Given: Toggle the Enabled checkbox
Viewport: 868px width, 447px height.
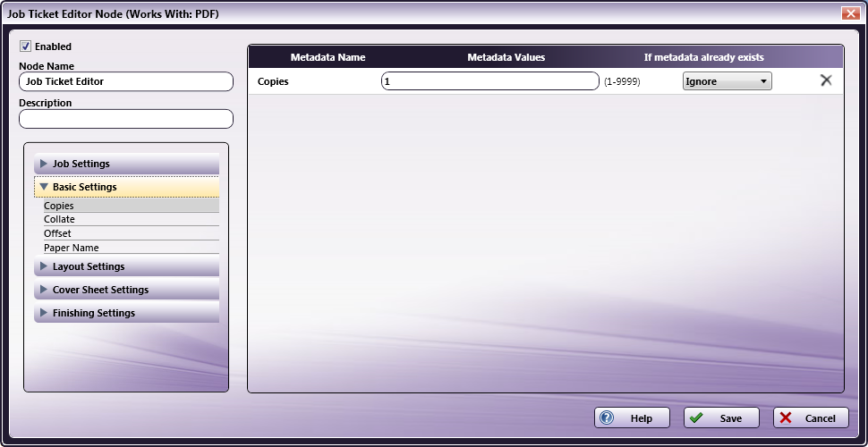Looking at the screenshot, I should click(25, 46).
